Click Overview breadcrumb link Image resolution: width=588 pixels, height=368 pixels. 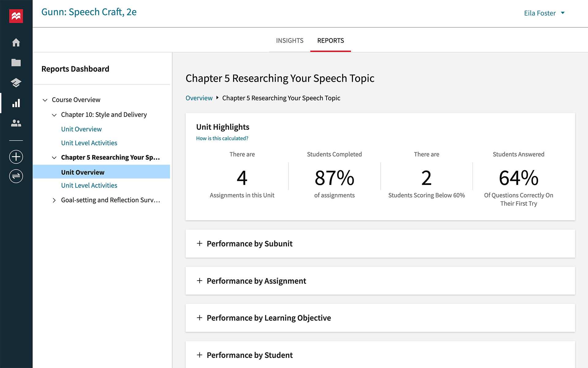[x=199, y=98]
